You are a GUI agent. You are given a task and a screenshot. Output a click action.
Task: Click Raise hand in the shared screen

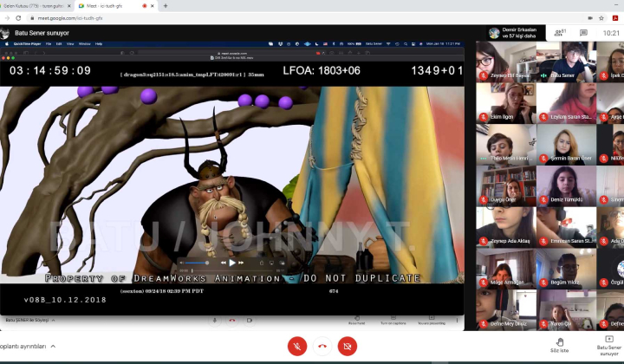pyautogui.click(x=356, y=321)
